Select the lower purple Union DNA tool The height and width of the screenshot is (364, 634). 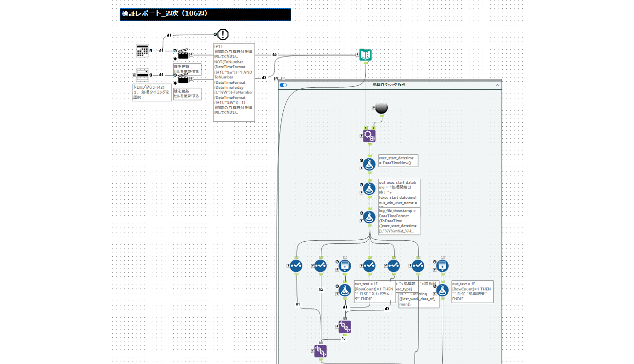tap(320, 351)
